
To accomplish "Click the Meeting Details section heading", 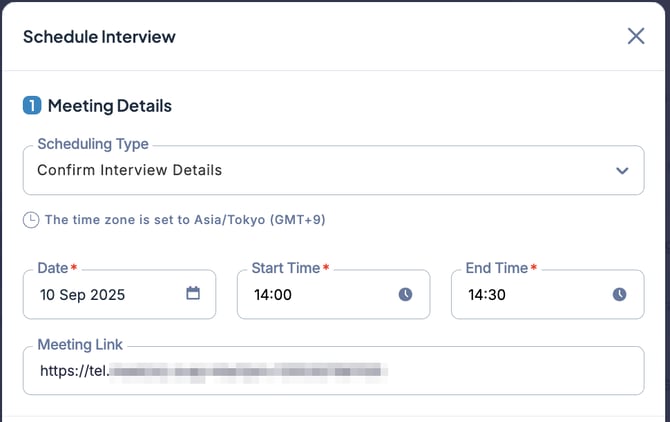I will tap(110, 105).
